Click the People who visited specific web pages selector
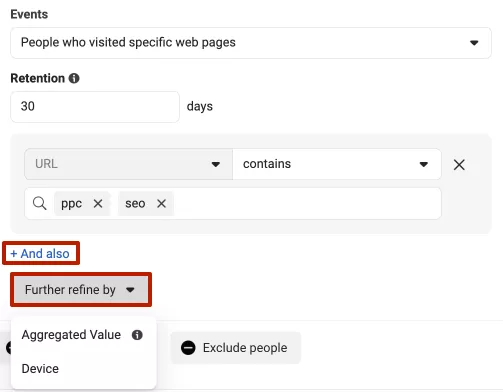Screen dimensions: 503x392 251,43
